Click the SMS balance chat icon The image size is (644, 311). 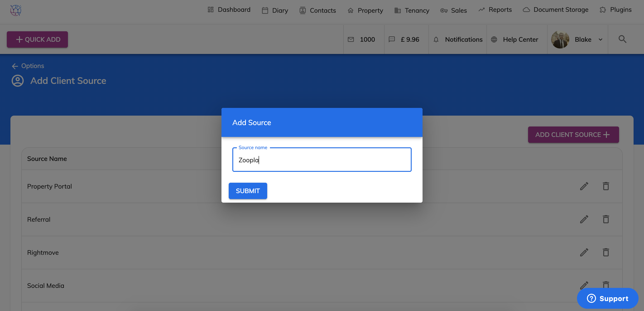point(392,39)
